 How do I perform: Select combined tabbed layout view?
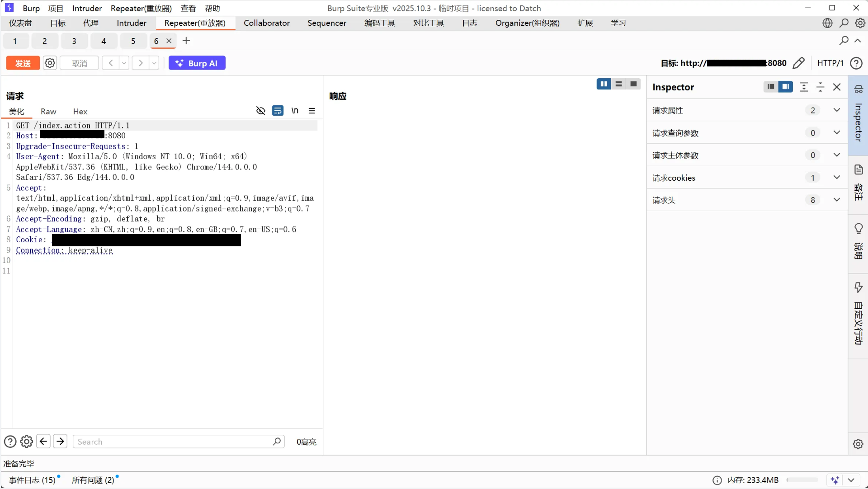pyautogui.click(x=633, y=84)
